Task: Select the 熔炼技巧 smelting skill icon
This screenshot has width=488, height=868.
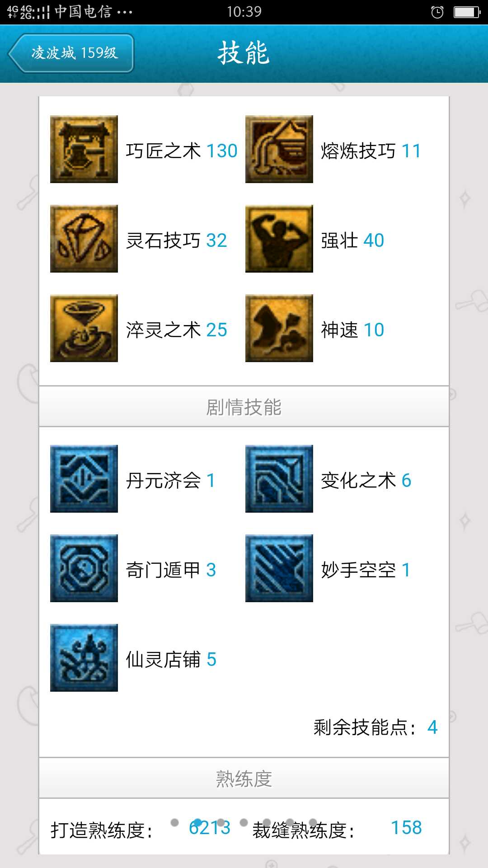Action: [279, 149]
